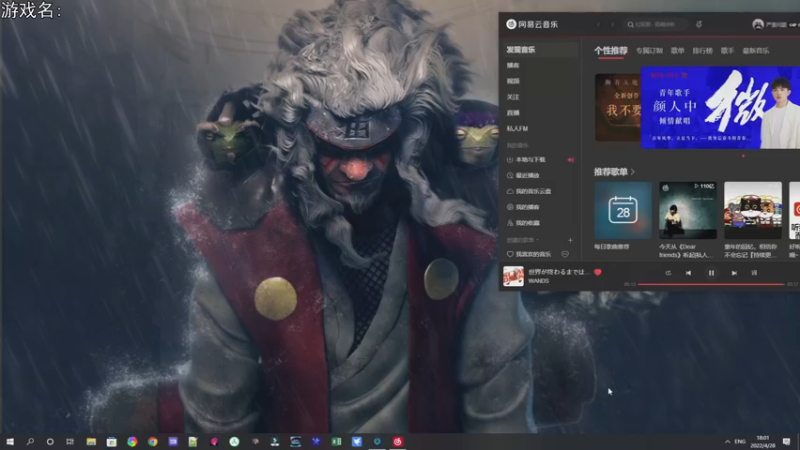
Task: Switch to 专属定制 tab
Action: pos(649,51)
